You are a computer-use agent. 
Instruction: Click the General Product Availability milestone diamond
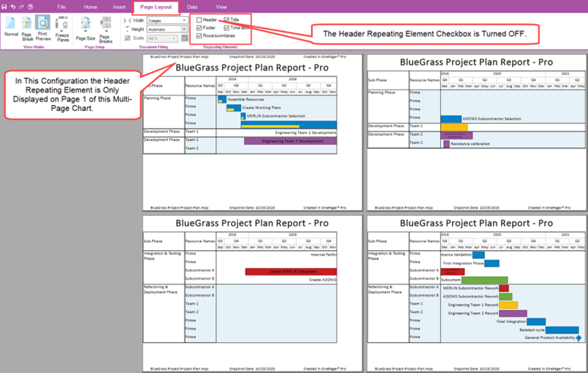578,338
